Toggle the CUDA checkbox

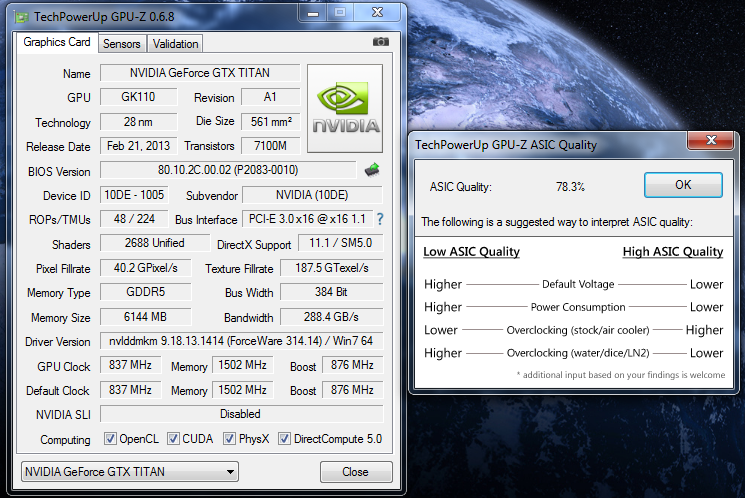point(174,439)
